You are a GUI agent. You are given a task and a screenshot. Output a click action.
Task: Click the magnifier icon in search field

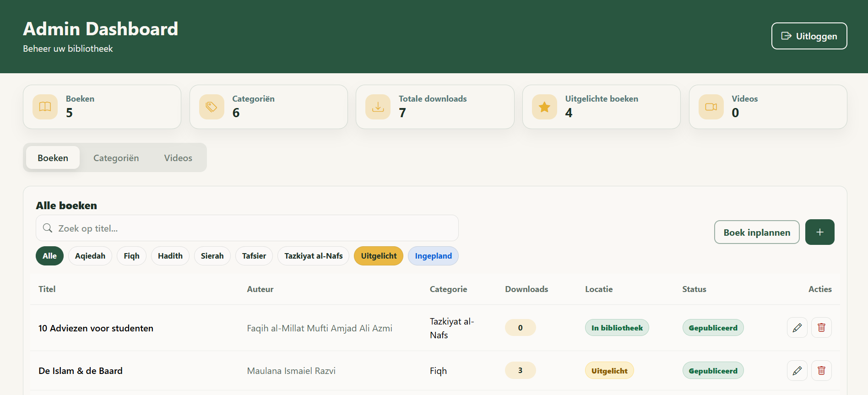point(48,228)
